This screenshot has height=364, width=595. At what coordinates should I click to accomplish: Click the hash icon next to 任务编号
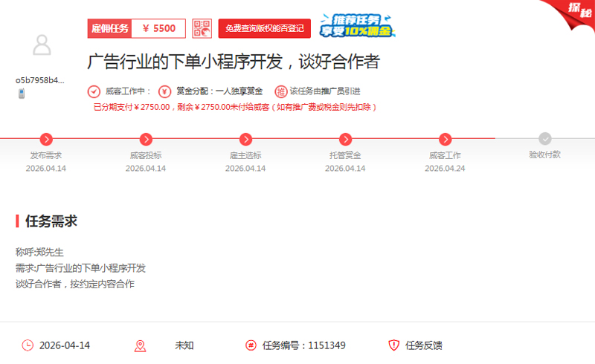tap(251, 345)
